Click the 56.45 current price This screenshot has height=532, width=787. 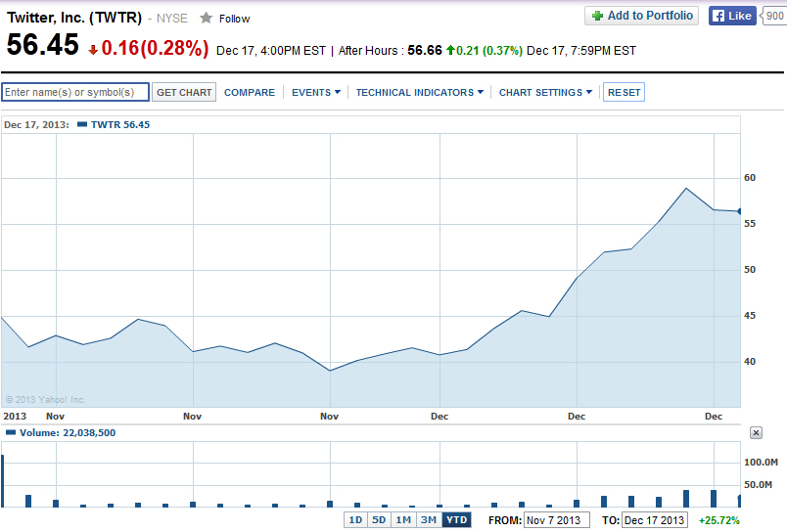point(43,45)
